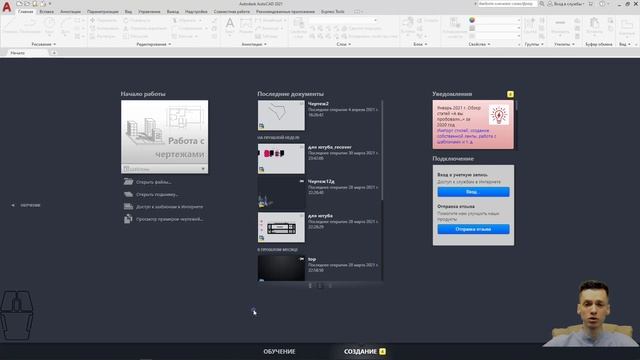This screenshot has height=360, width=640.
Task: Click the purple notification article link text
Action: pyautogui.click(x=467, y=136)
